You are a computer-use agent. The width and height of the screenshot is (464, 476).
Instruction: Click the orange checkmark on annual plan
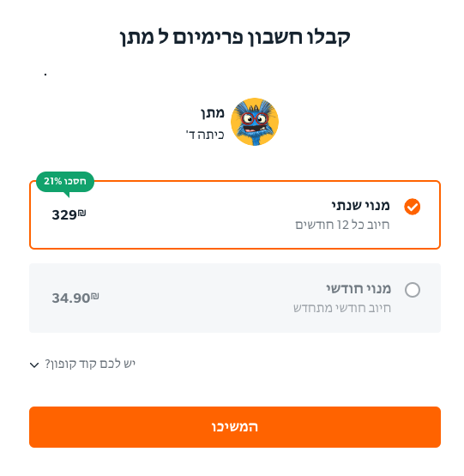[x=412, y=207]
